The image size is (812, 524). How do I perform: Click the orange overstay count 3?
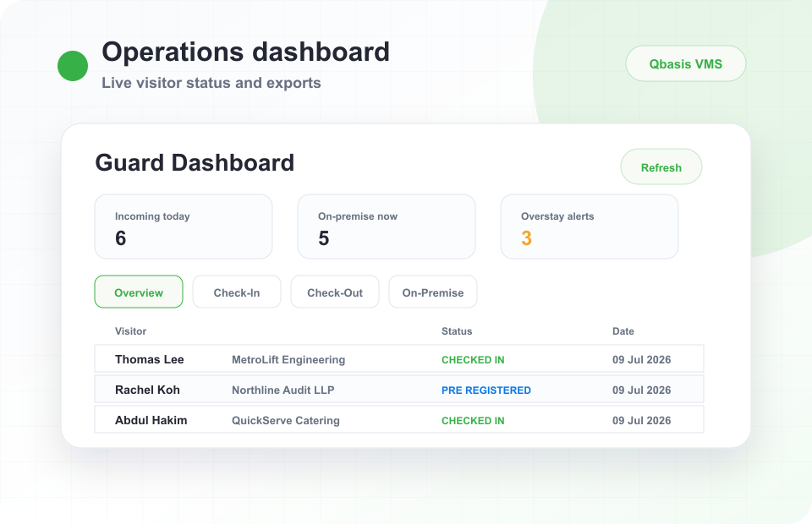(x=526, y=238)
